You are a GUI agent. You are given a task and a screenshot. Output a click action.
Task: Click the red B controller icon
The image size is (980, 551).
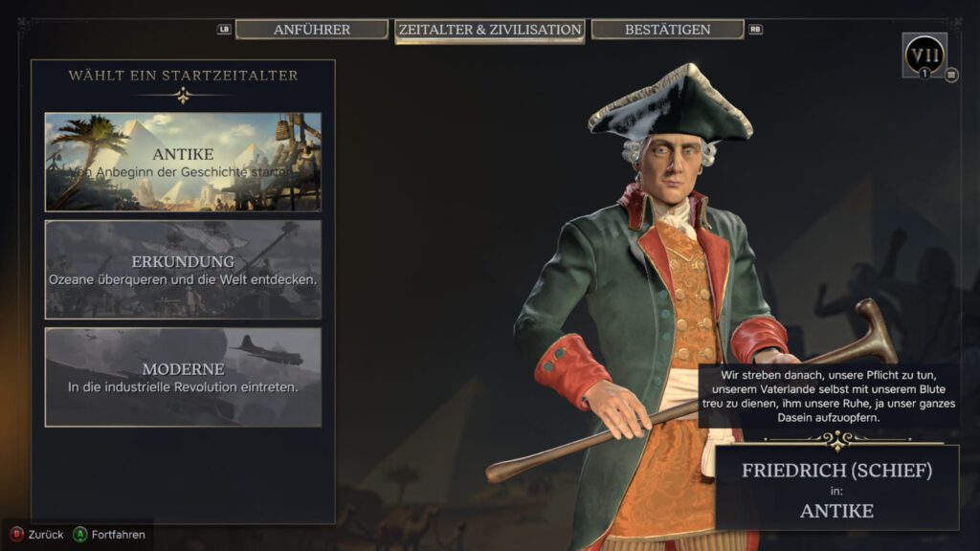click(x=17, y=534)
